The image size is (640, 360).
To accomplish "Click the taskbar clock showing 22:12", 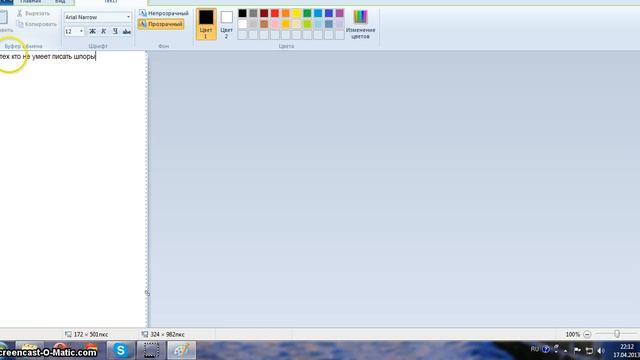I will pyautogui.click(x=626, y=351).
